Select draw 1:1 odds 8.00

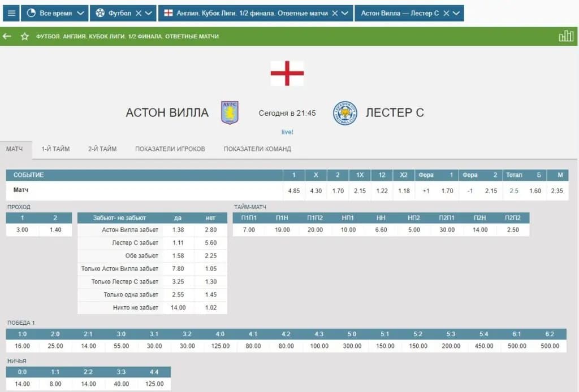(x=55, y=384)
